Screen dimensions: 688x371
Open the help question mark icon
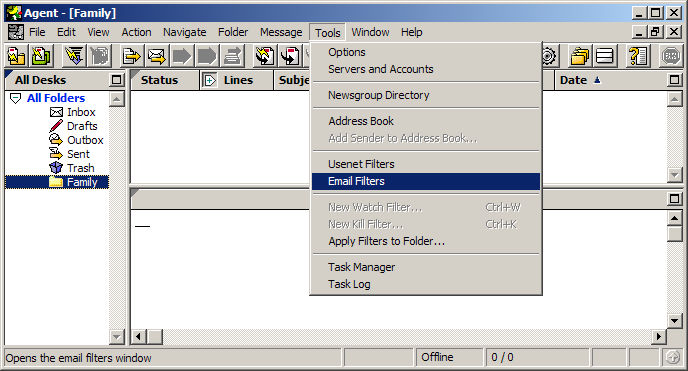pyautogui.click(x=638, y=56)
